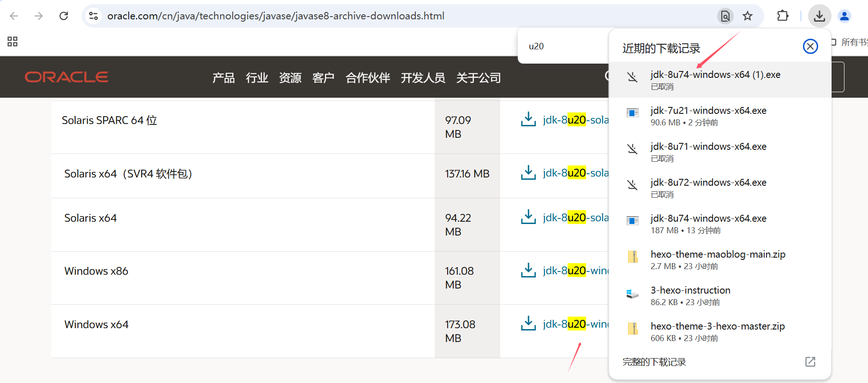
Task: Click the Solaris SPARC 64 位 cell
Action: point(243,127)
